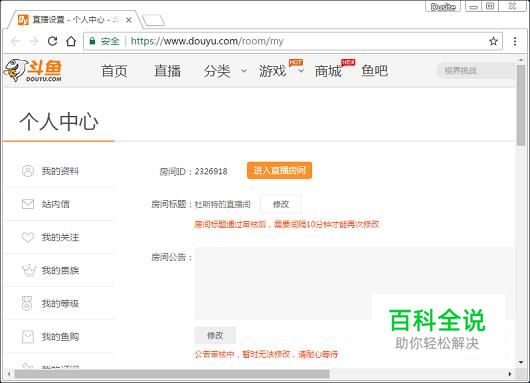The image size is (530, 383).
Task: Open the 分类 navigation item
Action: click(217, 71)
